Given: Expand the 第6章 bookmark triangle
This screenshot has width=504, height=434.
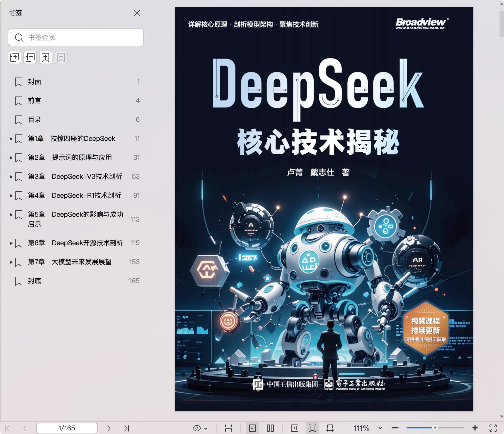Looking at the screenshot, I should (11, 243).
